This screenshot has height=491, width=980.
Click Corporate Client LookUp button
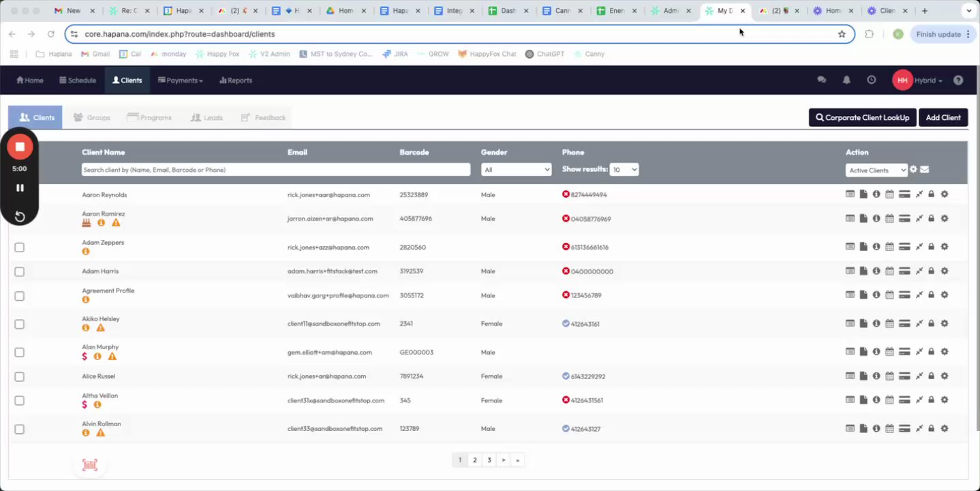[863, 117]
